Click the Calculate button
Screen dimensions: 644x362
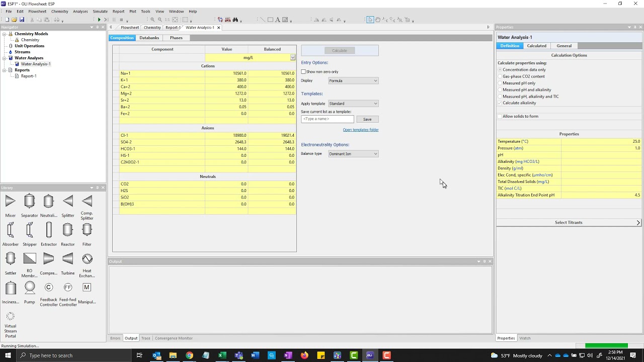point(340,50)
